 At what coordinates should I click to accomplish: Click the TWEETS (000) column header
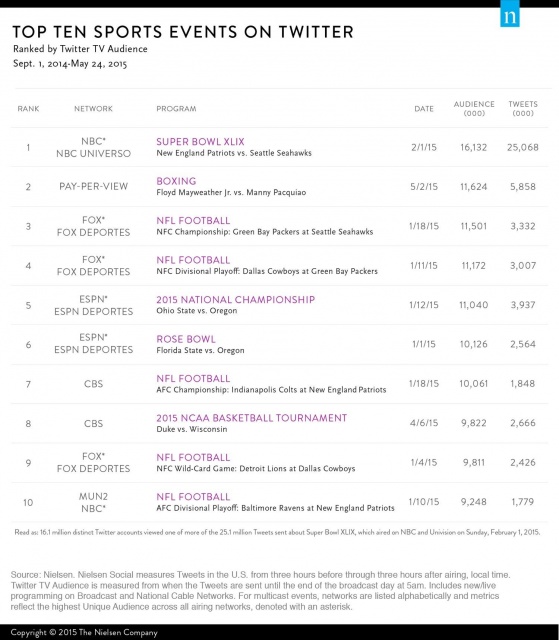523,109
